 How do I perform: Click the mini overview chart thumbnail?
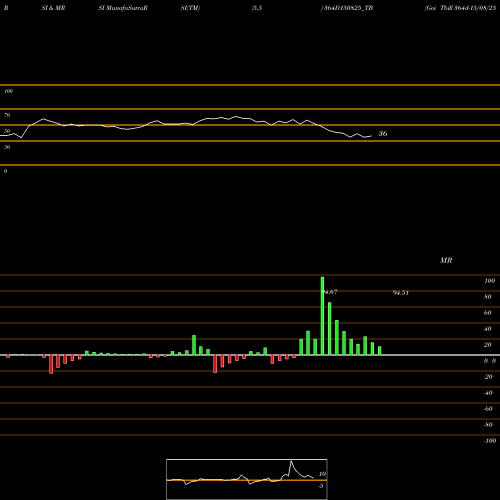[247, 479]
